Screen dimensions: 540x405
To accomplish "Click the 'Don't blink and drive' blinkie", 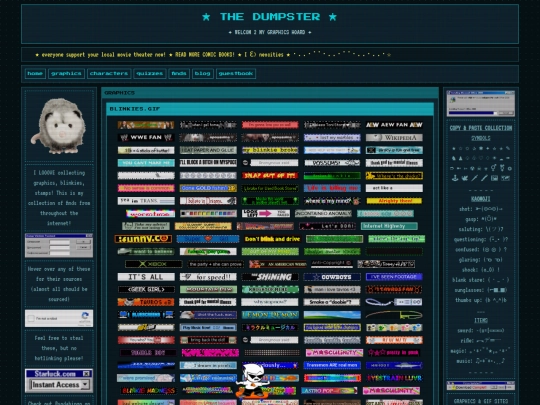I will click(272, 239).
